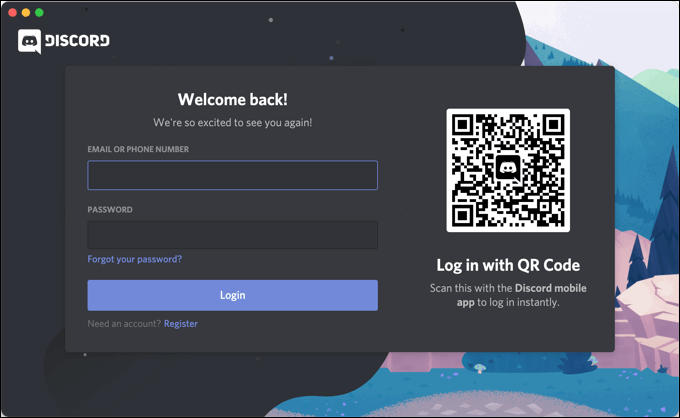Viewport: 680px width, 418px height.
Task: Click the excited to see you again subtitle
Action: tap(232, 123)
